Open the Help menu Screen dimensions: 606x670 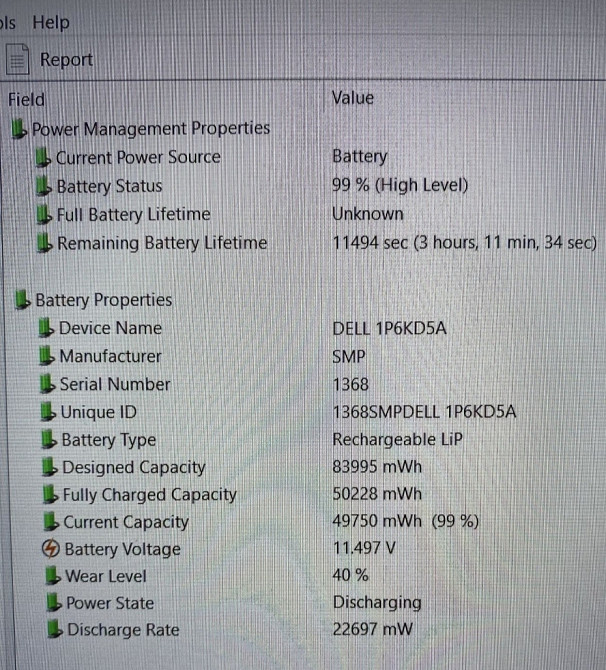(51, 22)
